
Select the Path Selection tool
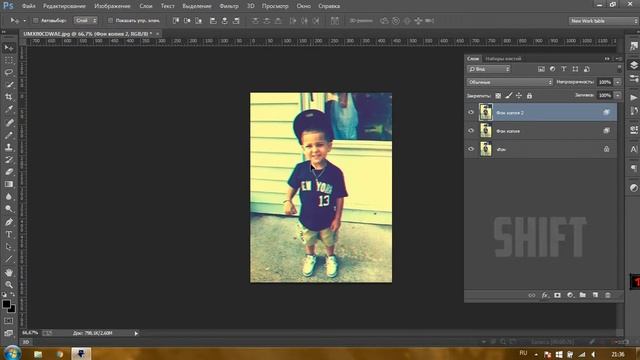(x=9, y=247)
